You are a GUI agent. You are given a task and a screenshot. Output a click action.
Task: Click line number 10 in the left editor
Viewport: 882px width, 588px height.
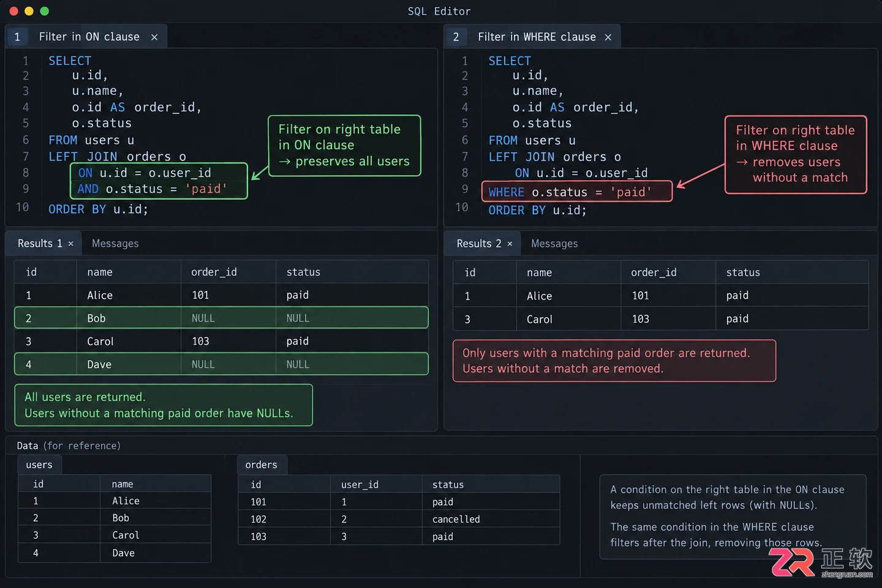pos(23,207)
